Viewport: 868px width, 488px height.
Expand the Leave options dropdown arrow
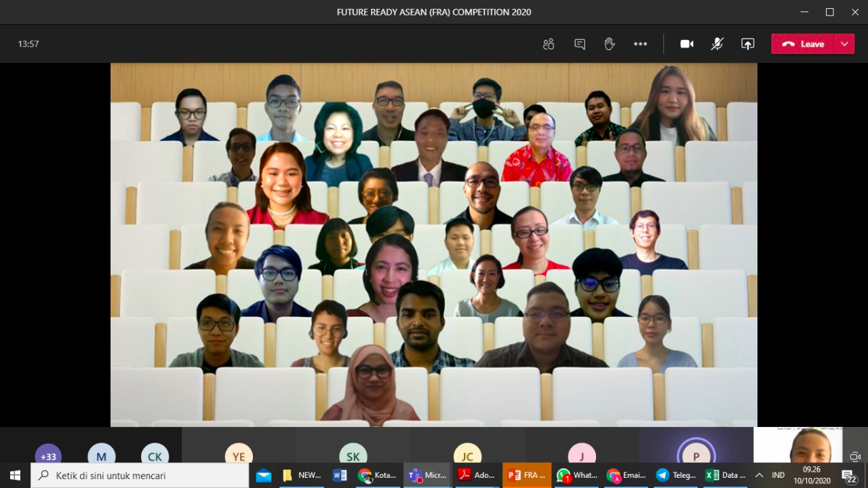tap(844, 44)
